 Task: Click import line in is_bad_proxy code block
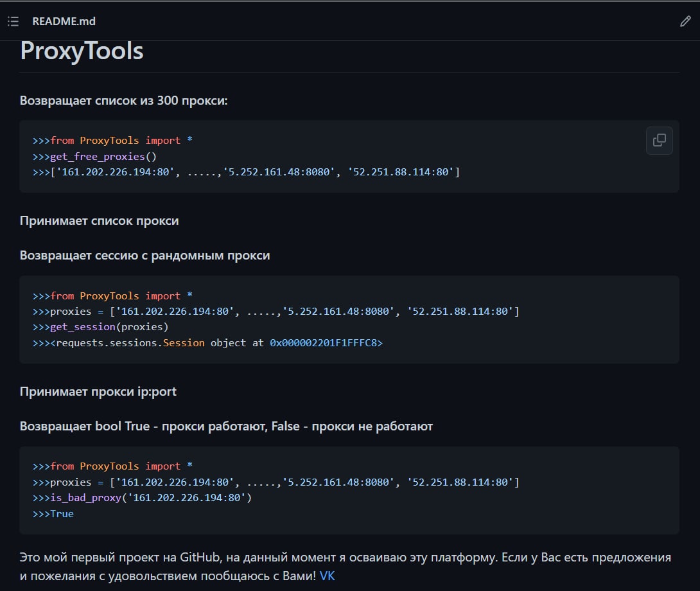[112, 466]
